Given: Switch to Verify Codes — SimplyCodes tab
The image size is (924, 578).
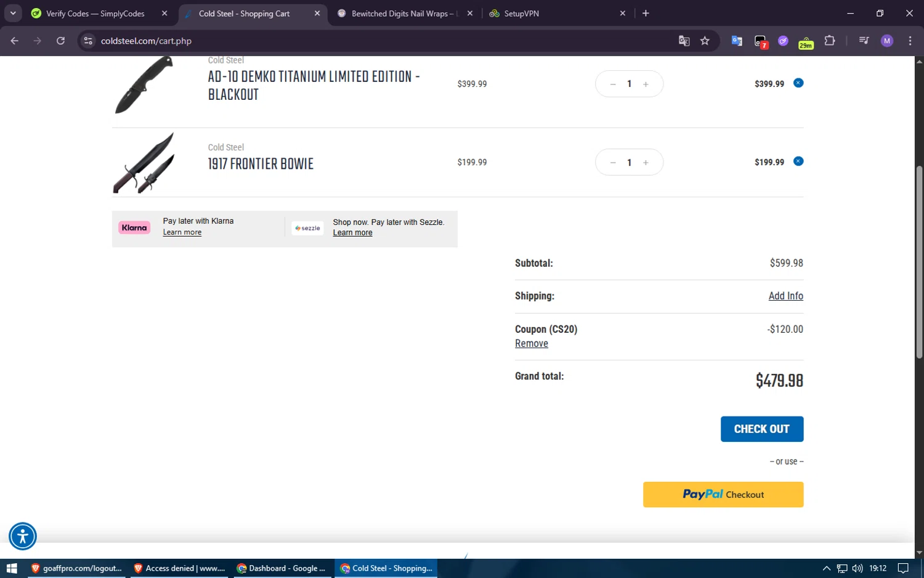Looking at the screenshot, I should pyautogui.click(x=95, y=14).
